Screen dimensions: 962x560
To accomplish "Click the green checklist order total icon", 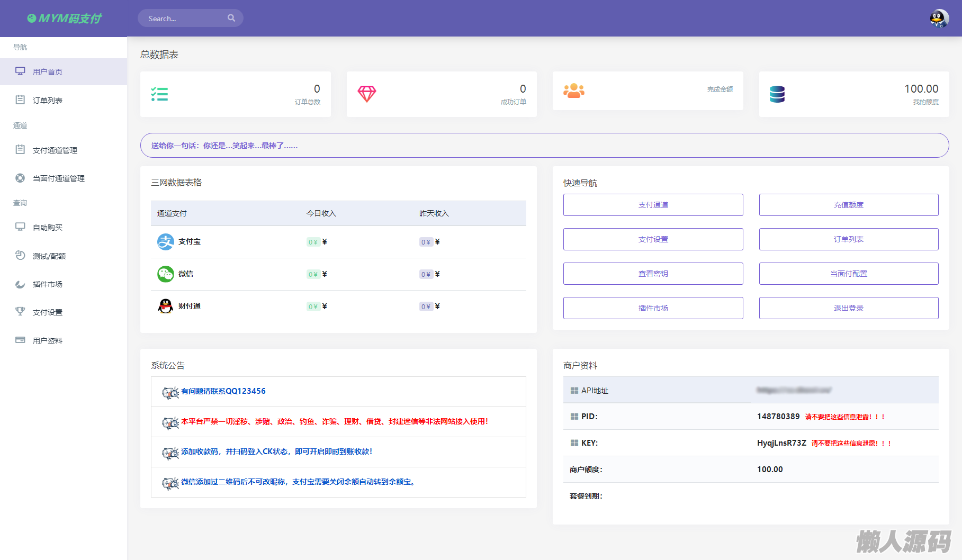I will pos(159,94).
